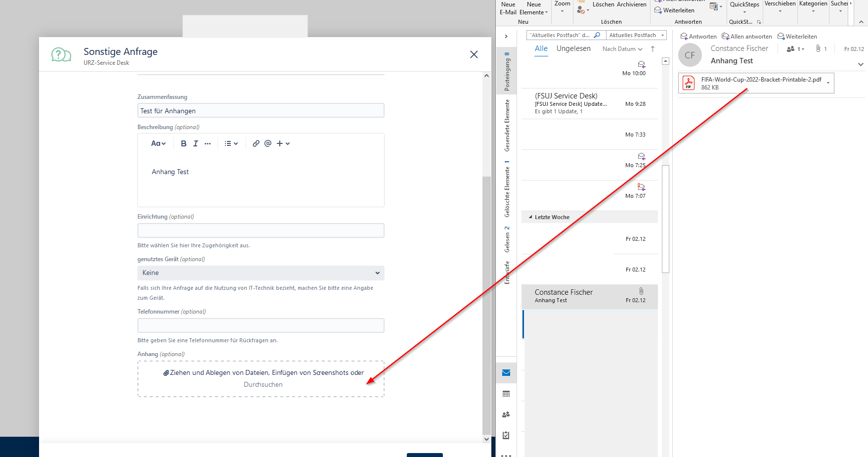Click the Einrichtung input field

click(x=261, y=230)
